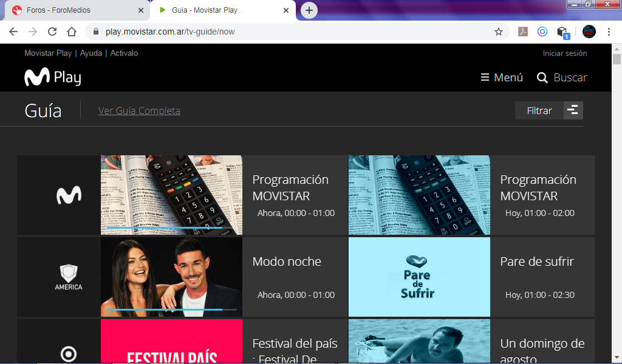The image size is (622, 364).
Task: Select the Movistar channel logo
Action: (x=69, y=195)
